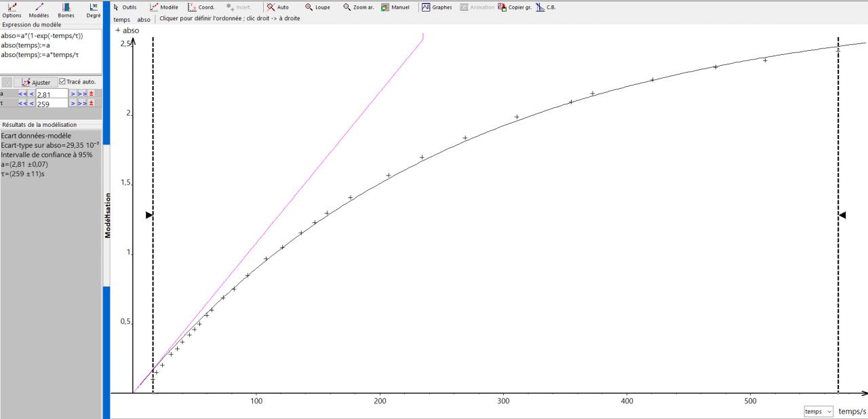Click the temps variable button
This screenshot has width=868, height=419.
[x=122, y=20]
